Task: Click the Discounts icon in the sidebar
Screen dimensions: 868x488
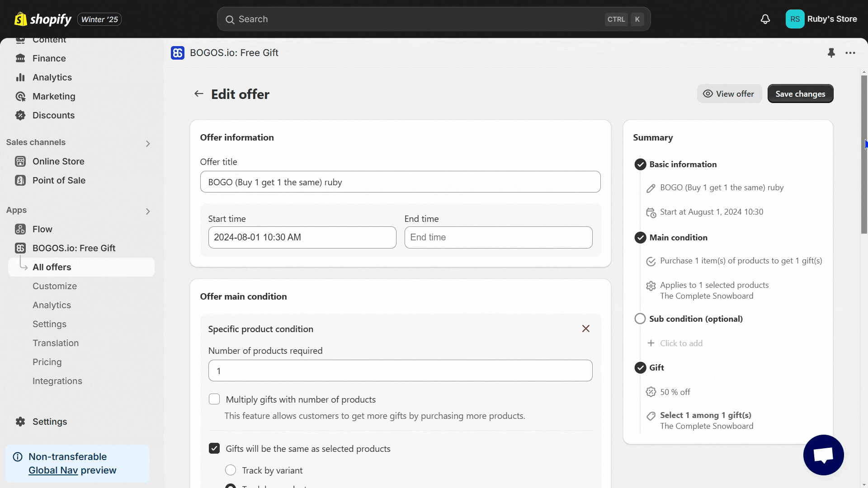Action: pos(20,115)
